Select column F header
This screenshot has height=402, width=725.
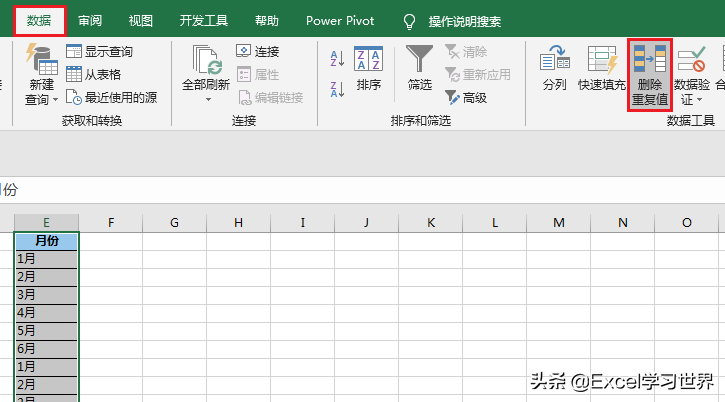click(111, 223)
